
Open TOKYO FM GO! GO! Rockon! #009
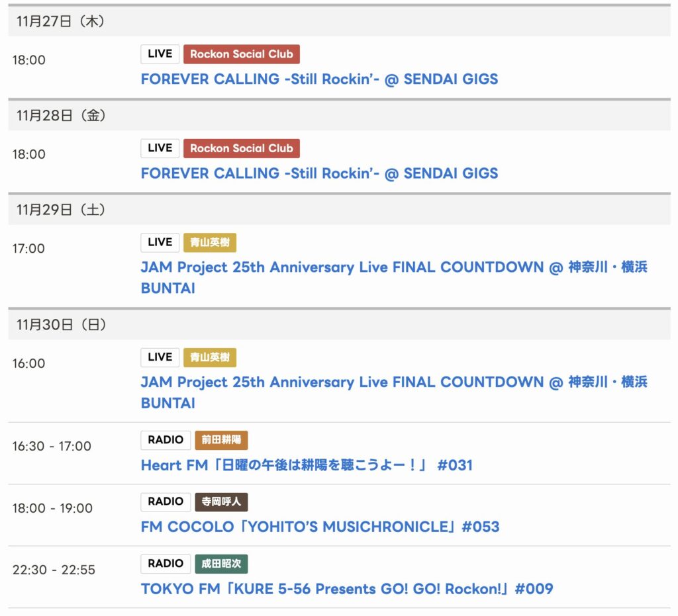pyautogui.click(x=346, y=589)
